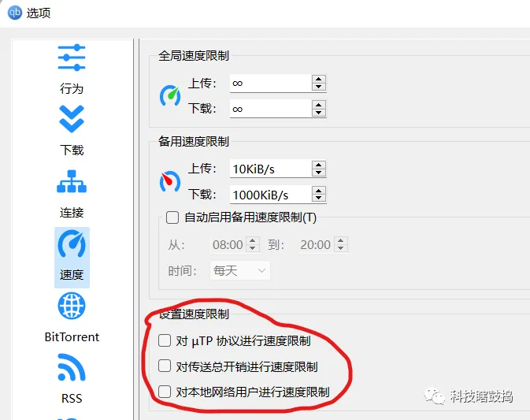Screen dimensions: 530x420
Task: Click the 20:00 end time field
Action: [x=316, y=244]
